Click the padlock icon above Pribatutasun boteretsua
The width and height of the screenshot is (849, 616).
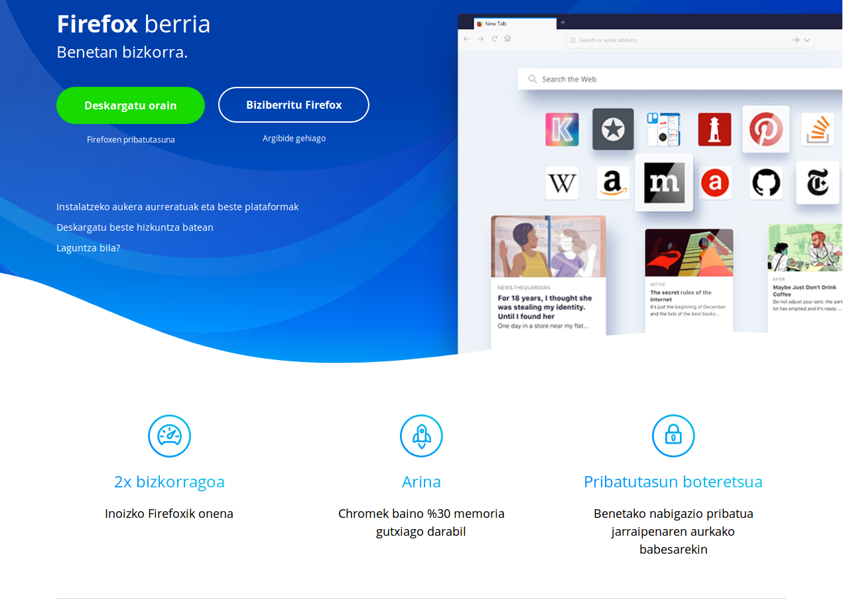pyautogui.click(x=673, y=436)
